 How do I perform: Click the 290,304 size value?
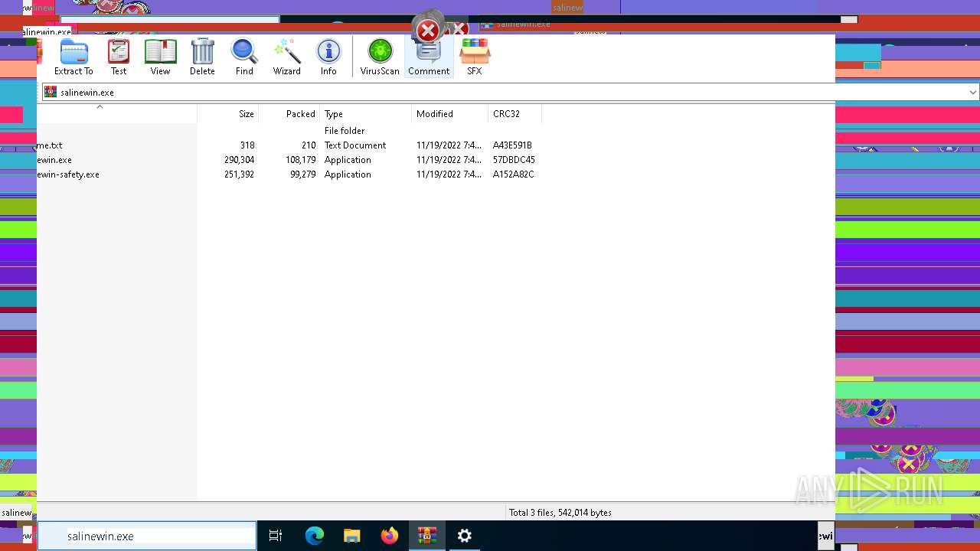pos(240,160)
